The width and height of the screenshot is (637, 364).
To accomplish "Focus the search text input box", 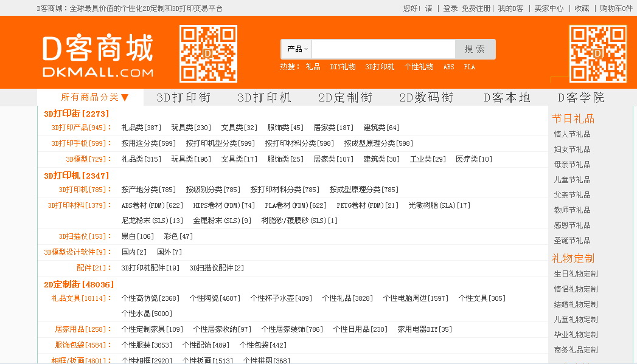I will [x=383, y=49].
